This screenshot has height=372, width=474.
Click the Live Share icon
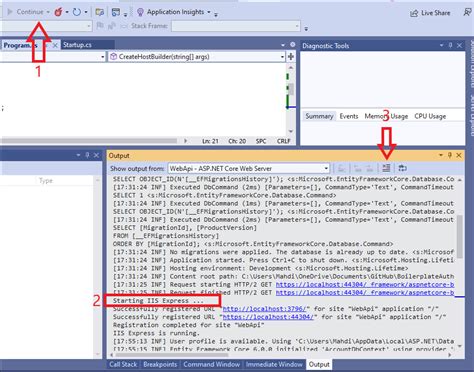414,13
